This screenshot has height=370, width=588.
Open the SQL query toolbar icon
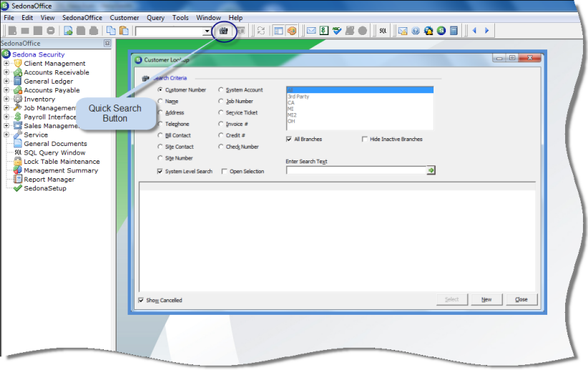pyautogui.click(x=383, y=31)
